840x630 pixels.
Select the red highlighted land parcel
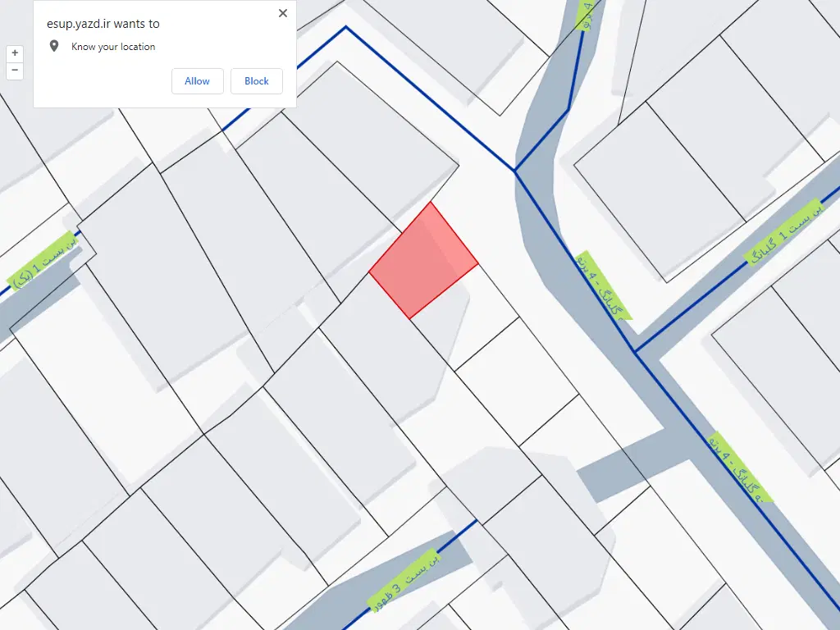[x=423, y=261]
